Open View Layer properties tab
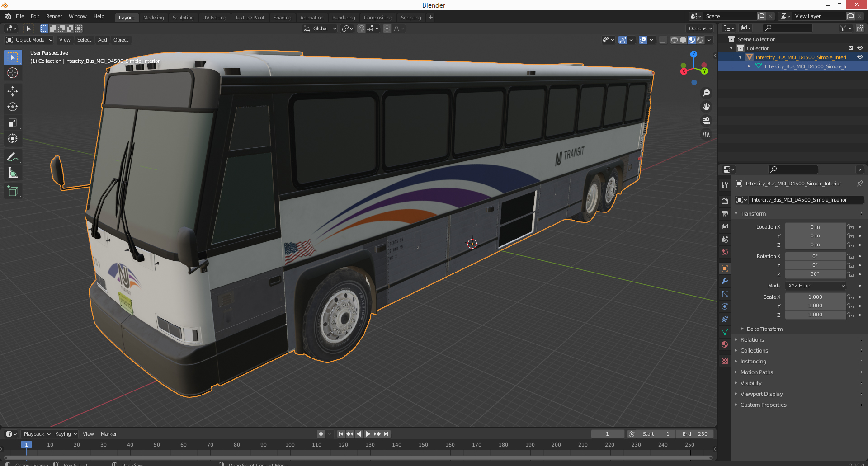 (x=725, y=226)
